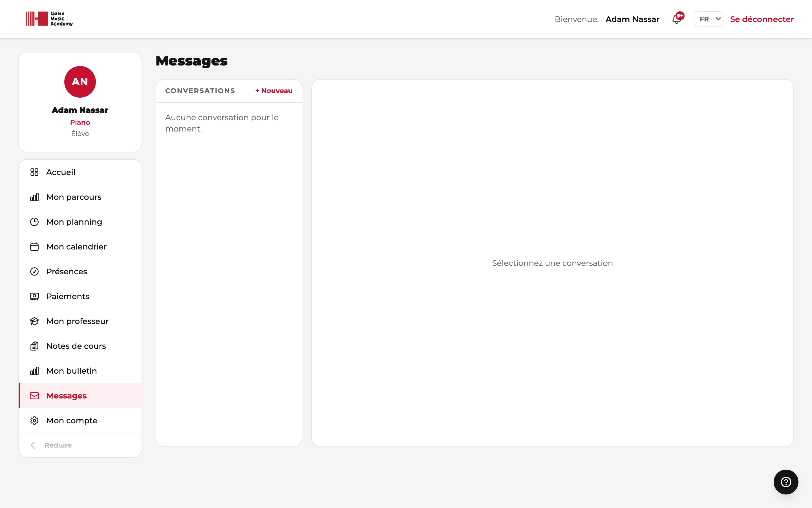The height and width of the screenshot is (508, 812).
Task: Open Paiements menu item
Action: [80, 296]
